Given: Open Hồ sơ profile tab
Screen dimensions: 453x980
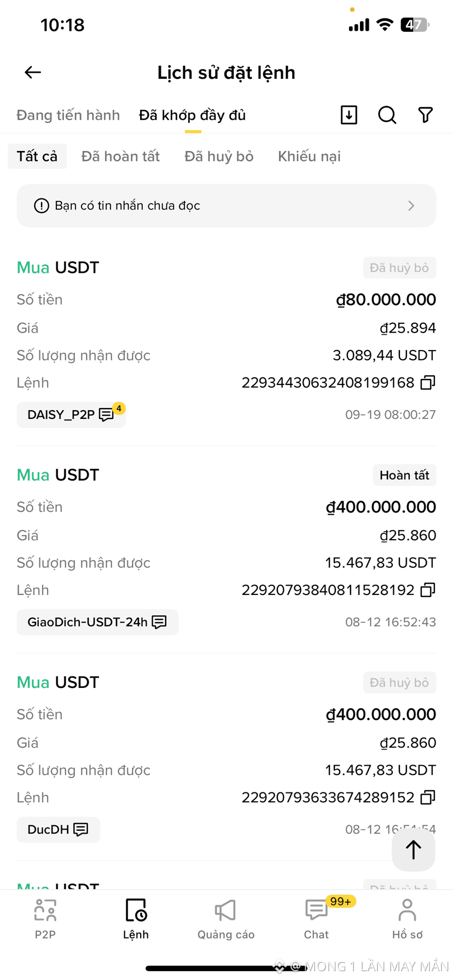Looking at the screenshot, I should (x=407, y=919).
